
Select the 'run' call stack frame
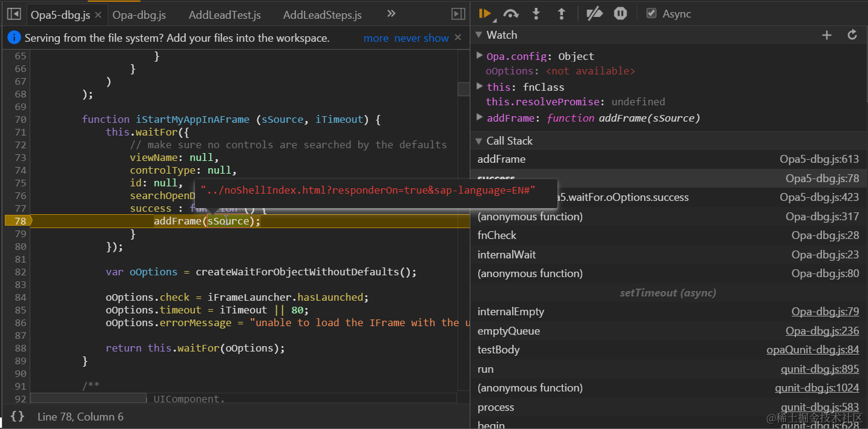pos(668,369)
